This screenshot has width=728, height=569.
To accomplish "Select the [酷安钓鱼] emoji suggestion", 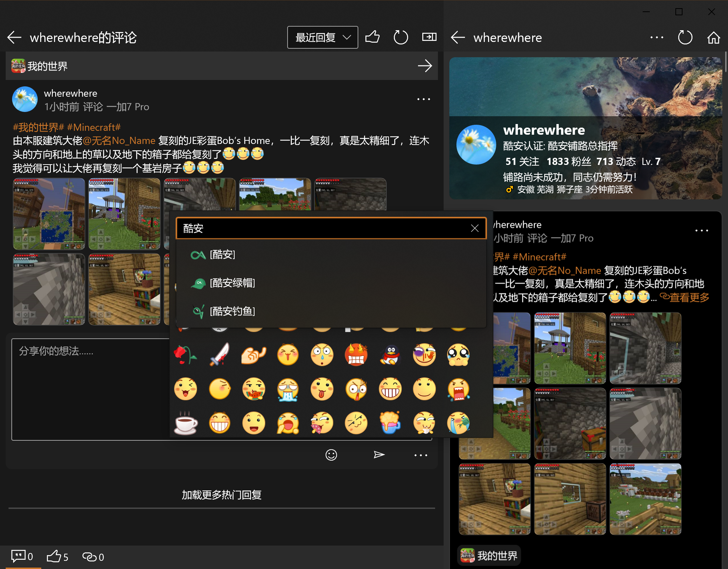I will pos(232,311).
